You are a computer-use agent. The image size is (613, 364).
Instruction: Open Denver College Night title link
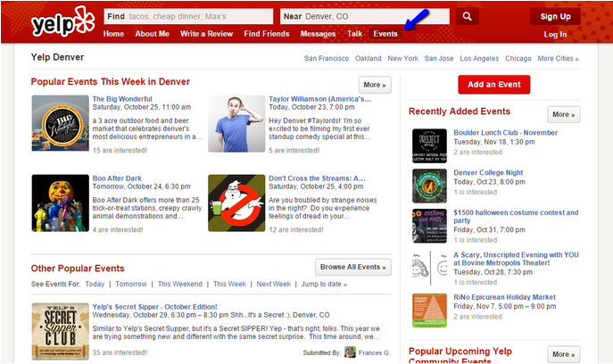click(488, 172)
